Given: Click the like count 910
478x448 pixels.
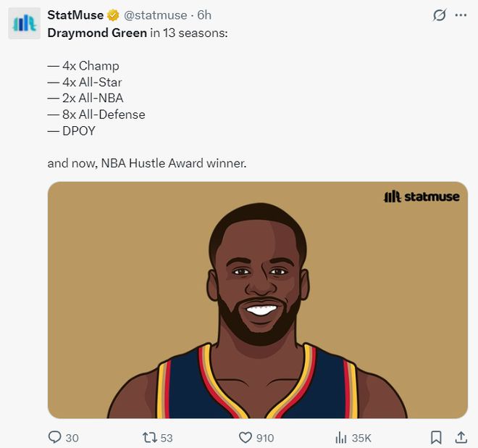Looking at the screenshot, I should [265, 438].
